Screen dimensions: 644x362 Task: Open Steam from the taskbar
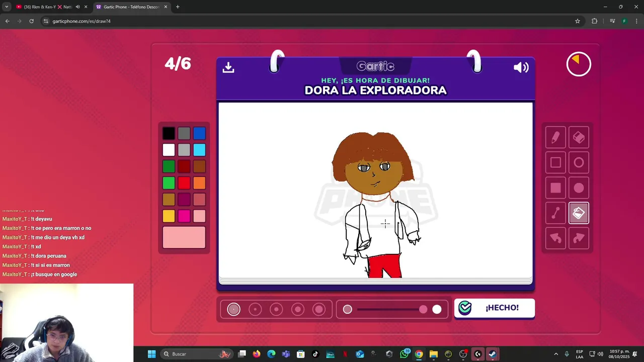coord(492,354)
